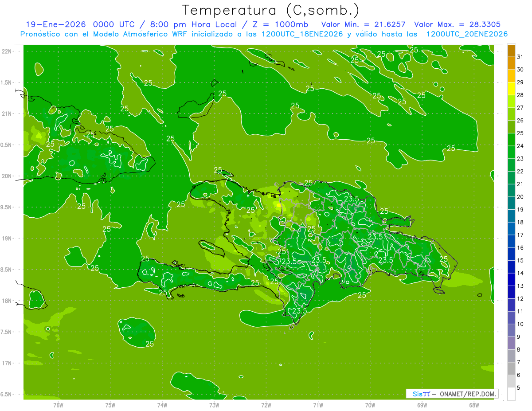This screenshot has width=532, height=411.
Task: Click the "20N" latitude label
Action: tap(7, 176)
